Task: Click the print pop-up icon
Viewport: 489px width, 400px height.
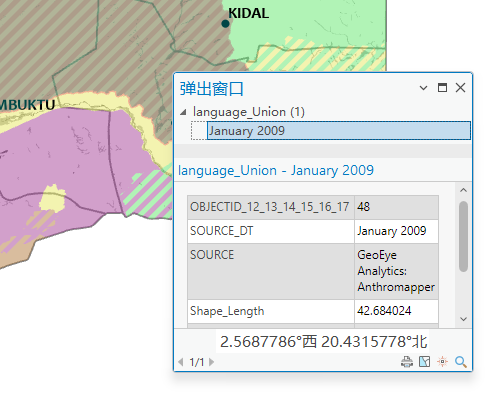Action: coord(407,362)
